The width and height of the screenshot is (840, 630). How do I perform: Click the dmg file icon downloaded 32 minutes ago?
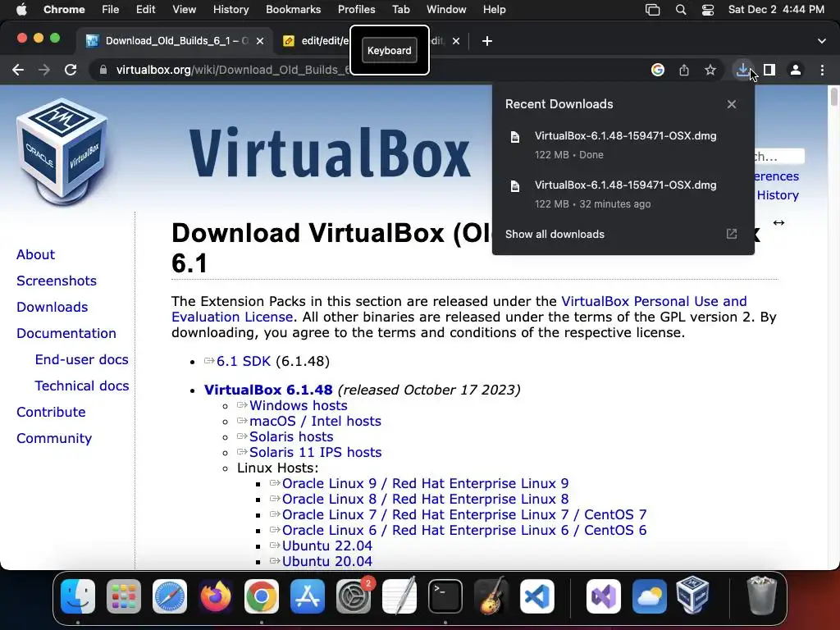coord(515,186)
